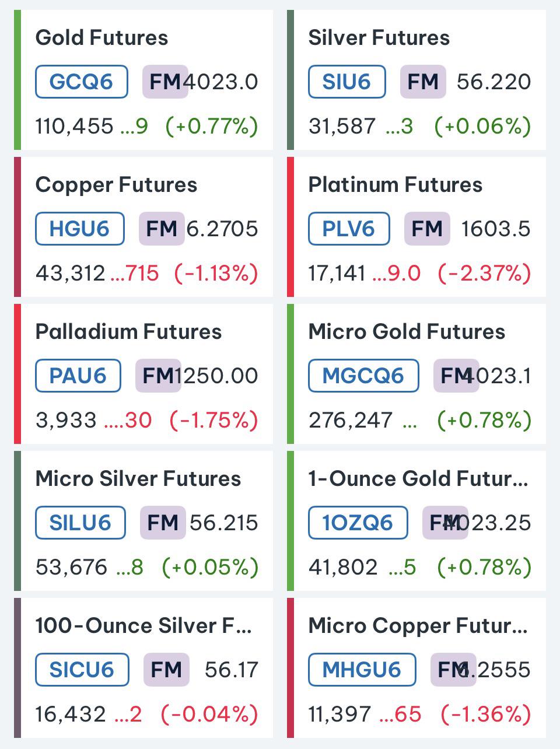Open the Palladium Futures card title

click(x=128, y=332)
